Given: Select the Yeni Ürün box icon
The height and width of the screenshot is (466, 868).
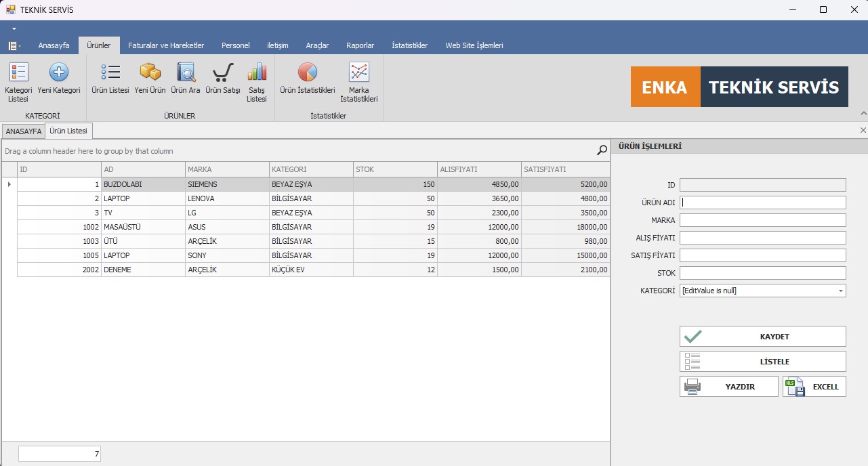Looking at the screenshot, I should [x=150, y=73].
